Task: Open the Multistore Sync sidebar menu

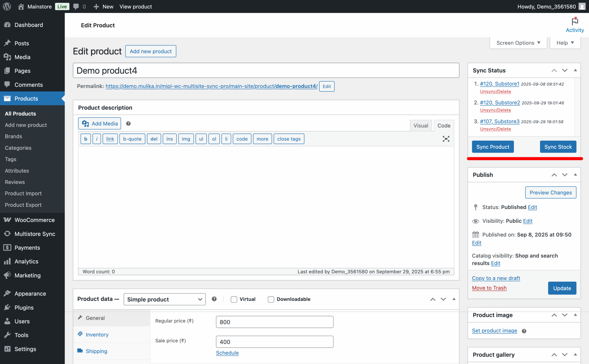Action: tap(35, 234)
